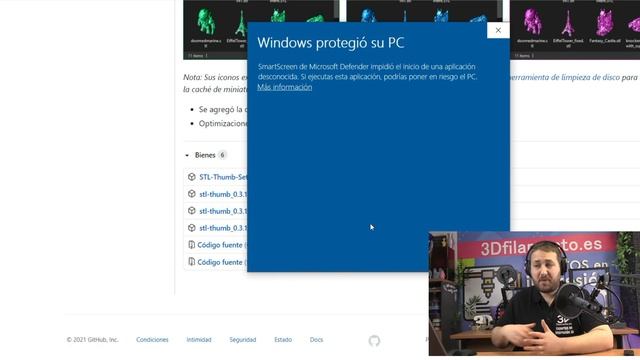This screenshot has height=360, width=640.
Task: Open Docs footer link
Action: pos(316,340)
